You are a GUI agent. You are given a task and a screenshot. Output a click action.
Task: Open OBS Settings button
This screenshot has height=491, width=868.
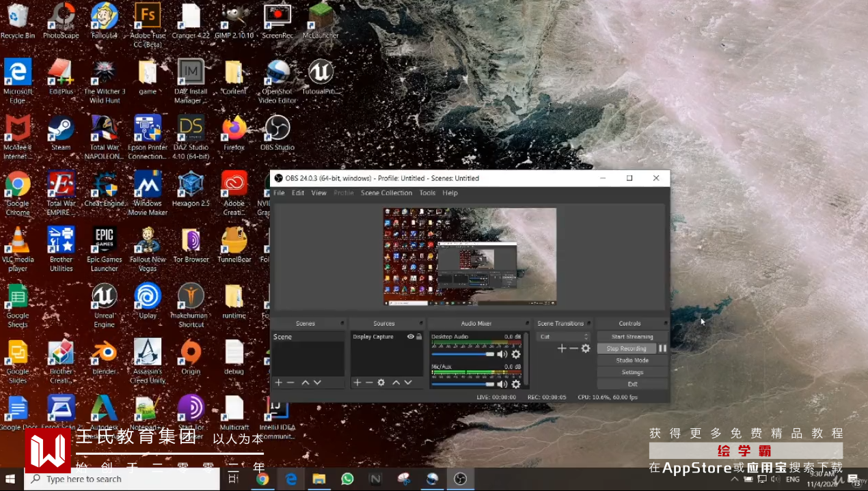point(632,372)
